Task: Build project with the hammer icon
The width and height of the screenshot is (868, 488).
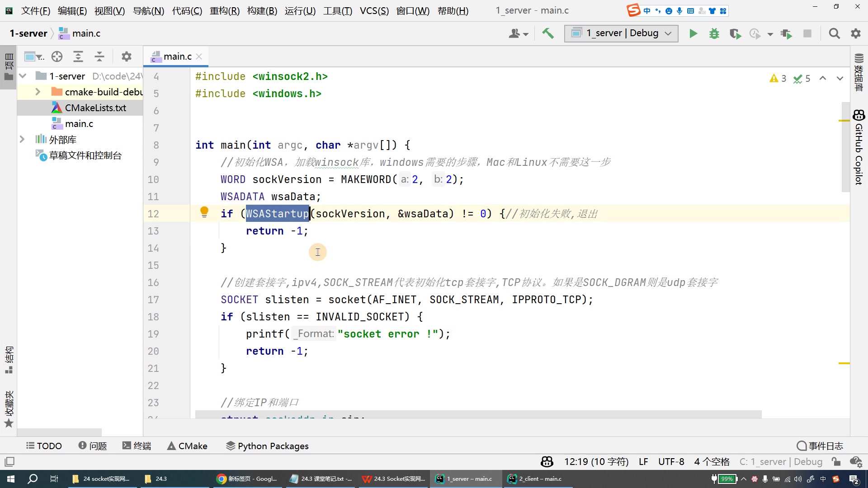Action: (x=548, y=33)
